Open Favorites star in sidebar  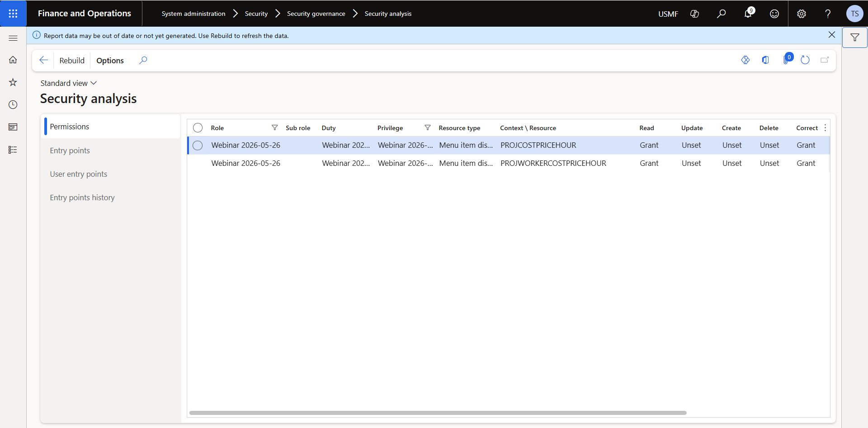pos(13,82)
